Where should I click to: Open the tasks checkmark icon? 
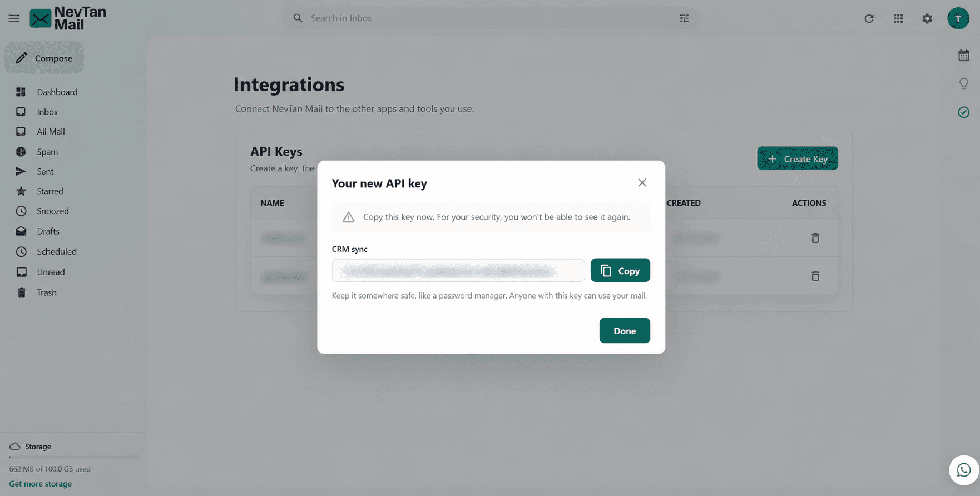964,112
